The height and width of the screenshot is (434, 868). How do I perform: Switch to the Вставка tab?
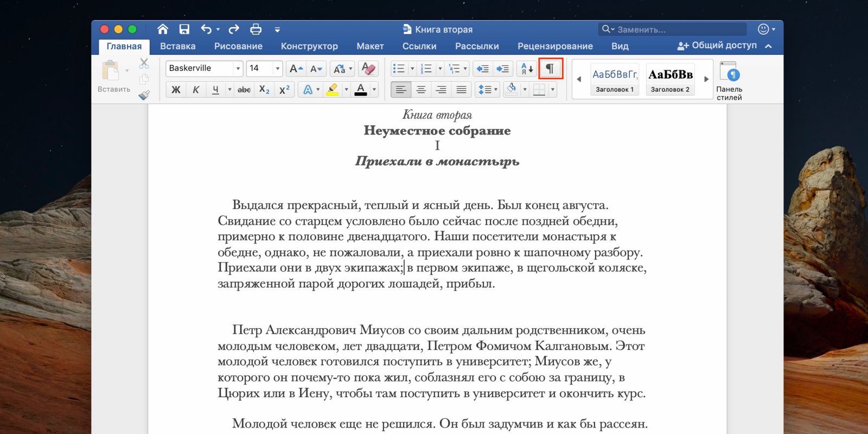click(x=177, y=46)
